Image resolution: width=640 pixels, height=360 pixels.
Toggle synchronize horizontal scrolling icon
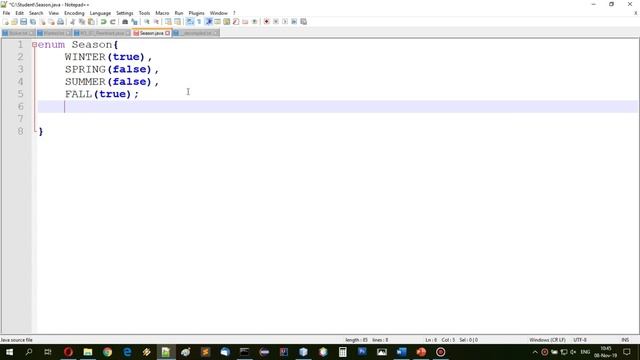coord(178,22)
